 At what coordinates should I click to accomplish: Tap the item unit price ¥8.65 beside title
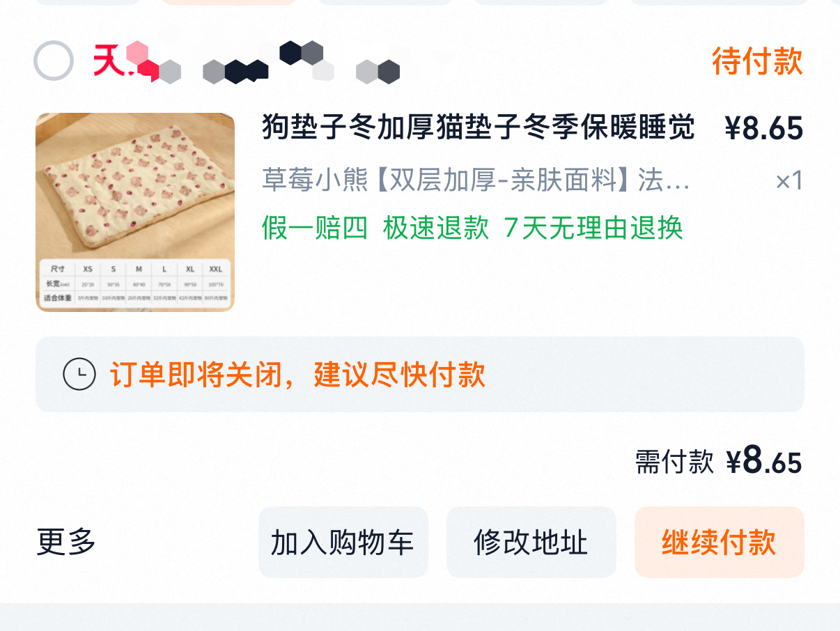(764, 128)
